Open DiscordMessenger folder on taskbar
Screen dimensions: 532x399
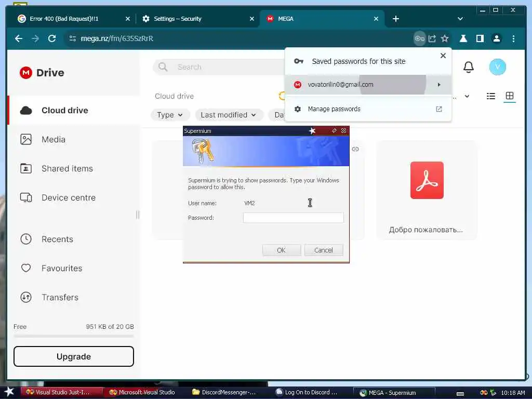224,392
